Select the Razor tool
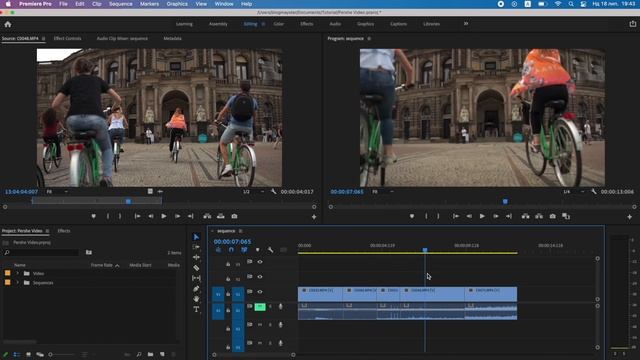The width and height of the screenshot is (640, 360). 196,268
